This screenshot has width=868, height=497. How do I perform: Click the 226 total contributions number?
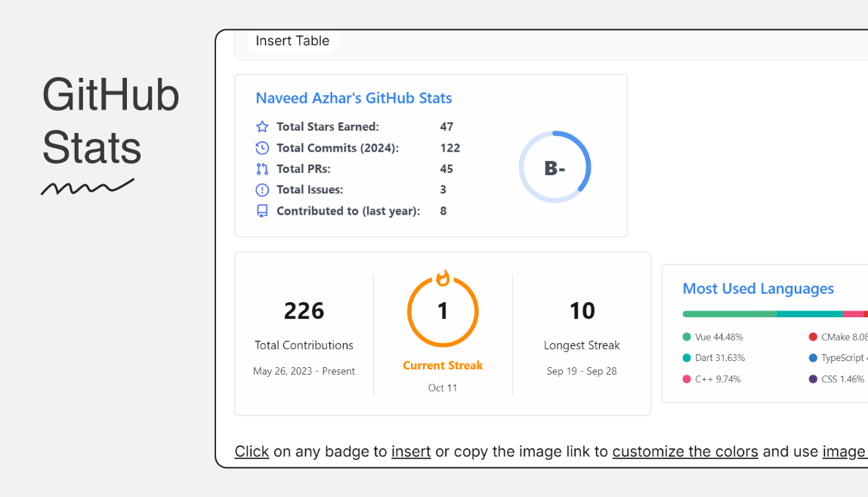coord(304,311)
